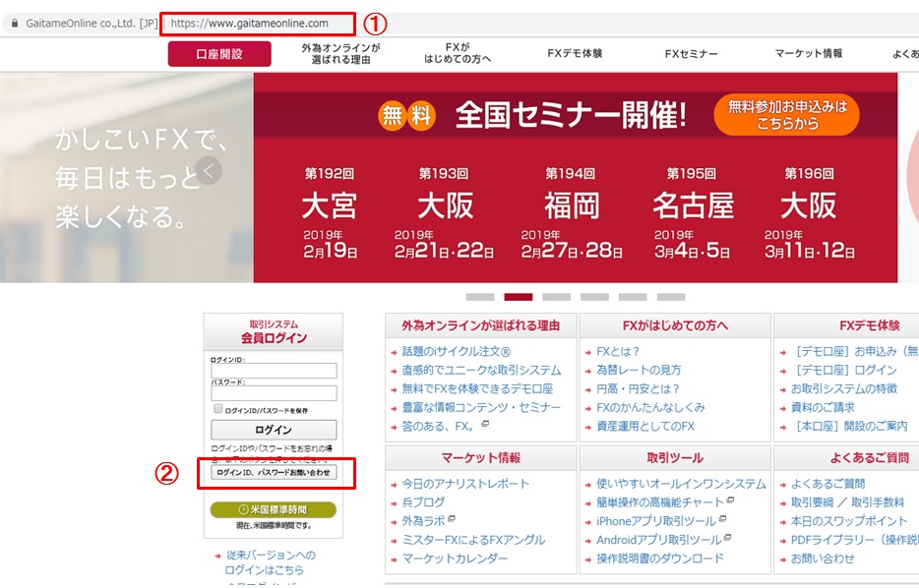The height and width of the screenshot is (588, 919).
Task: Open 資産運用としてのFX link
Action: click(x=645, y=427)
